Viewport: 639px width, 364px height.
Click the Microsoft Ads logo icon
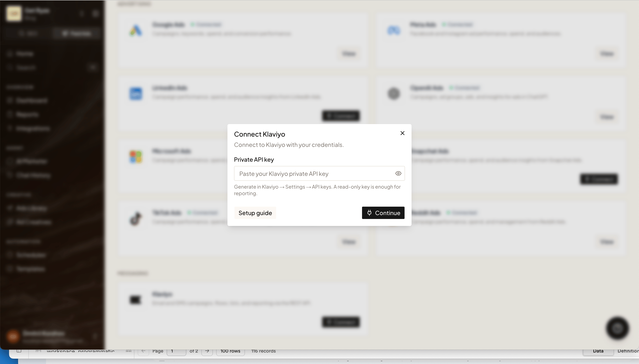point(136,157)
